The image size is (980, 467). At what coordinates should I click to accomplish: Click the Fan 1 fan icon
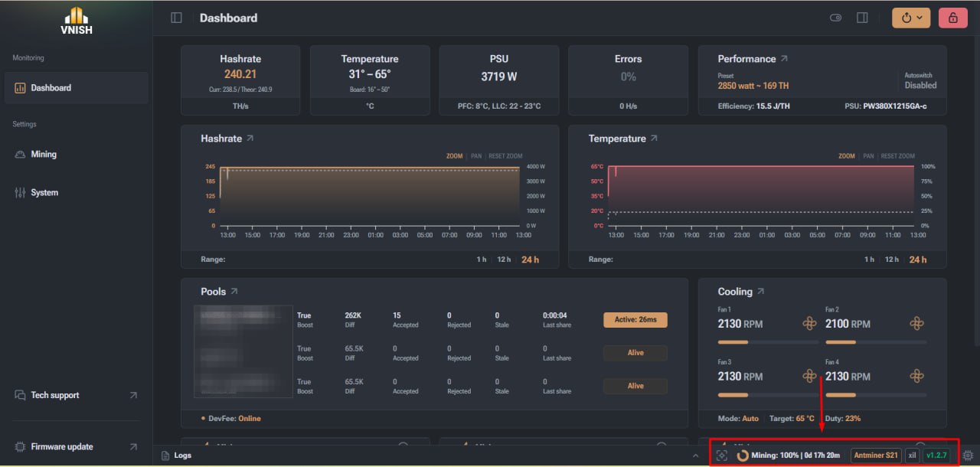tap(809, 324)
